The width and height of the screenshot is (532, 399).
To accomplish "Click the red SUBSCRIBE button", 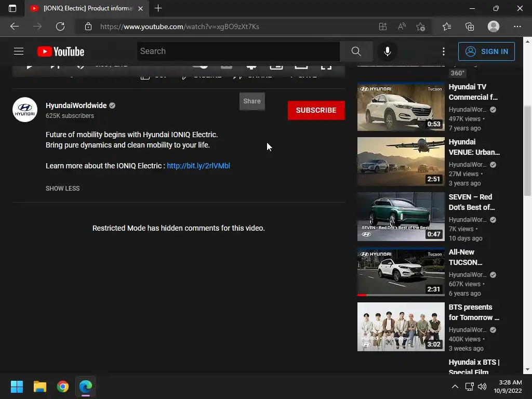I will (x=316, y=110).
